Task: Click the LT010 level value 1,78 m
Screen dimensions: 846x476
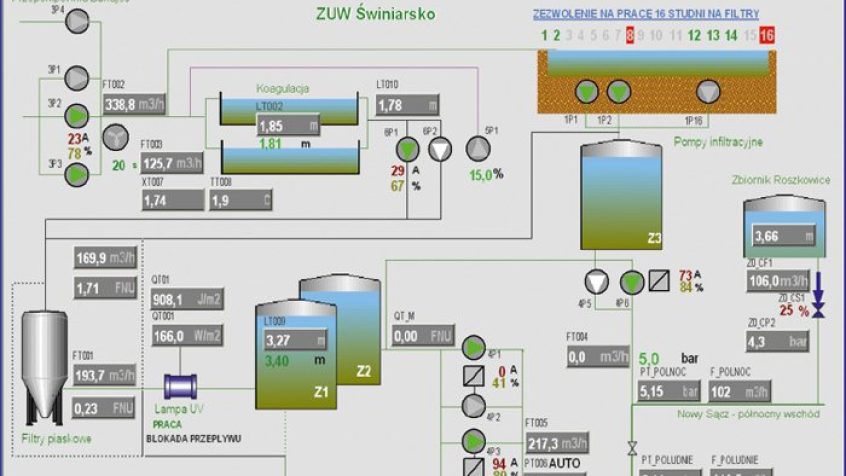Action: (x=407, y=105)
